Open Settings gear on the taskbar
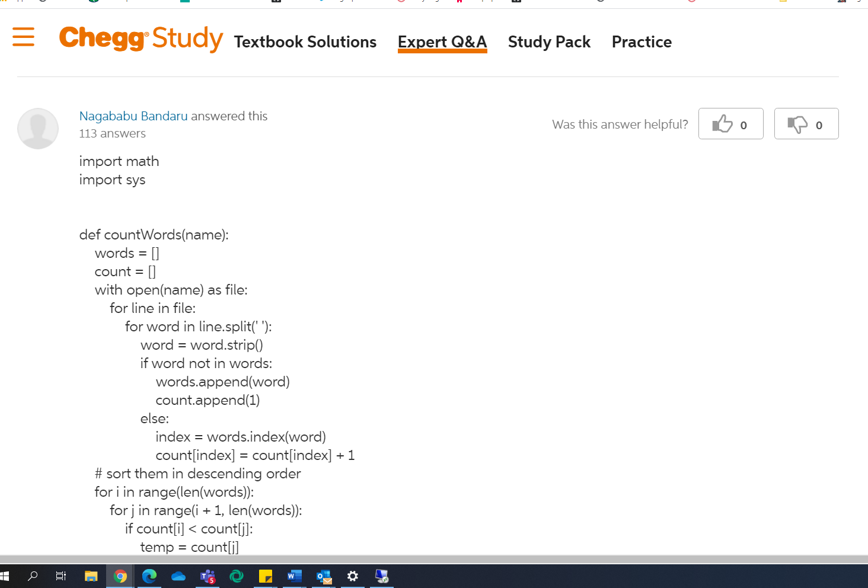868x588 pixels. point(353,576)
